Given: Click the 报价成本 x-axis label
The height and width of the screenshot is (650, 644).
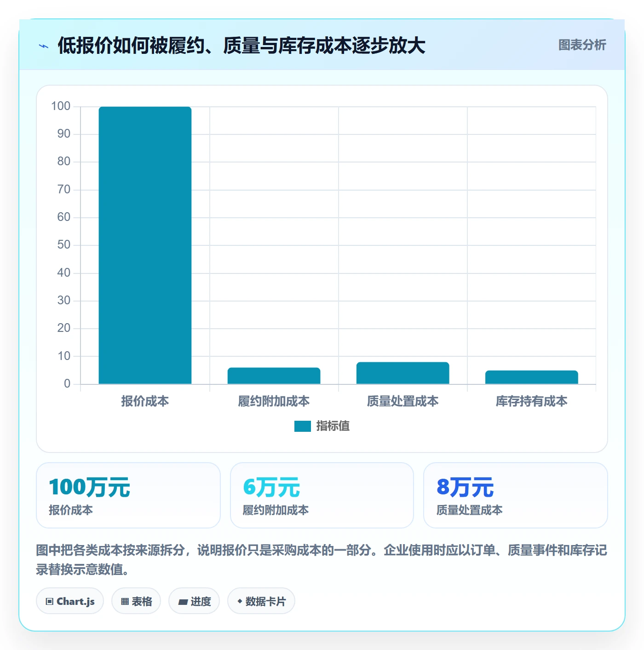Looking at the screenshot, I should pos(145,401).
